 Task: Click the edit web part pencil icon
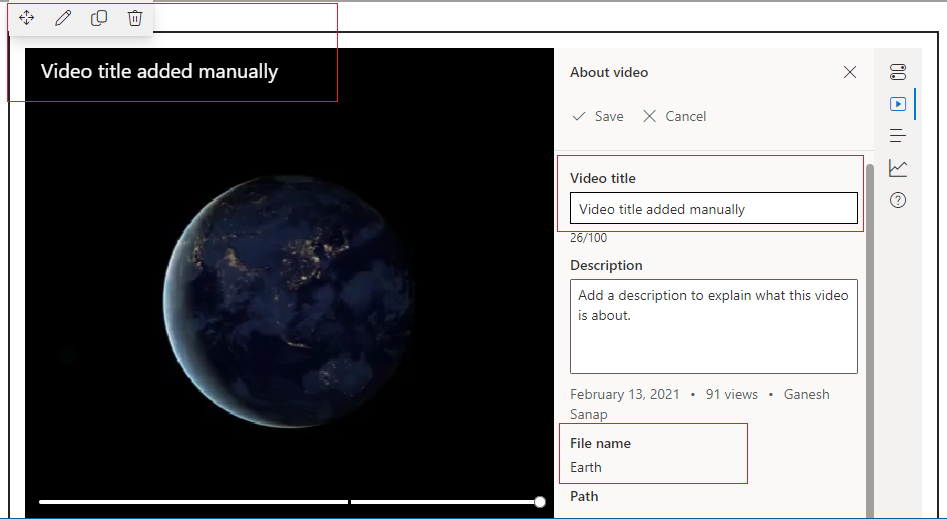(63, 18)
